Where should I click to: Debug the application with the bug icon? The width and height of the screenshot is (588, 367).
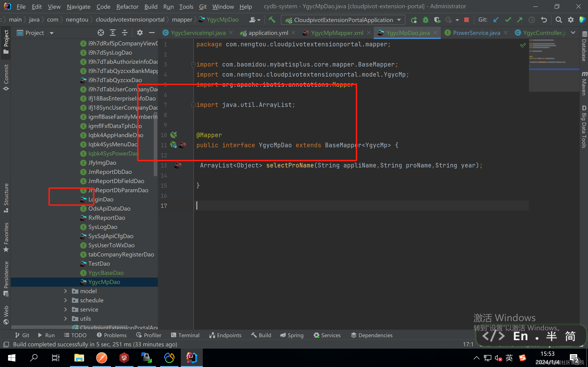(x=425, y=20)
